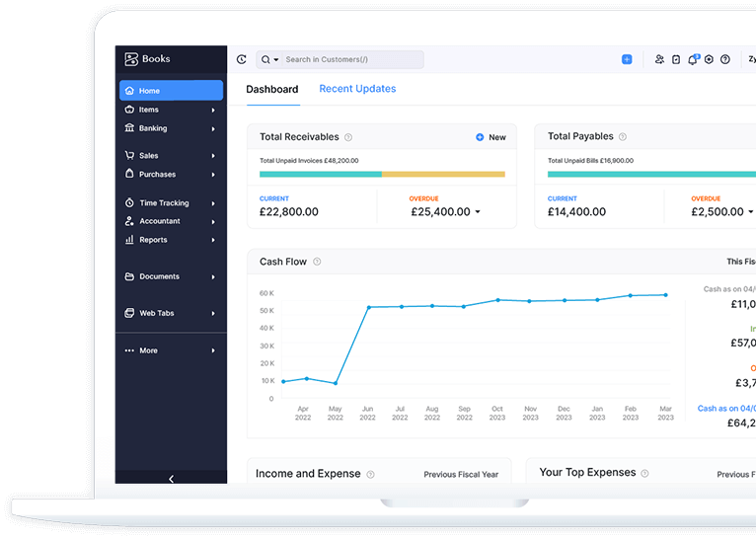
Task: Click New in Total Receivables card
Action: [491, 137]
